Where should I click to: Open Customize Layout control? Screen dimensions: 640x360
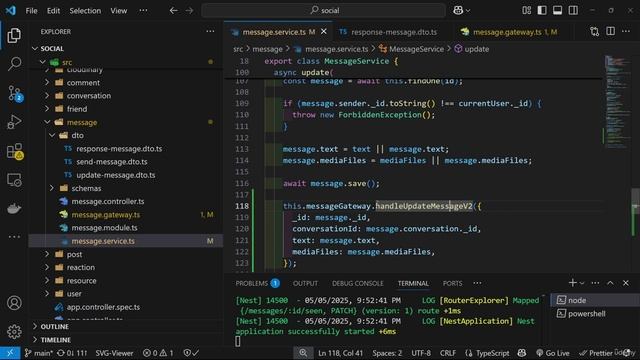pyautogui.click(x=527, y=10)
